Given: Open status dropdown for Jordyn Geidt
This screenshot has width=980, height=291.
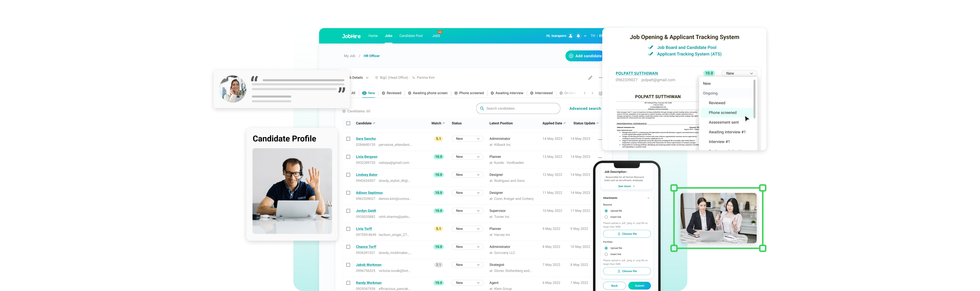Looking at the screenshot, I should click(x=467, y=211).
